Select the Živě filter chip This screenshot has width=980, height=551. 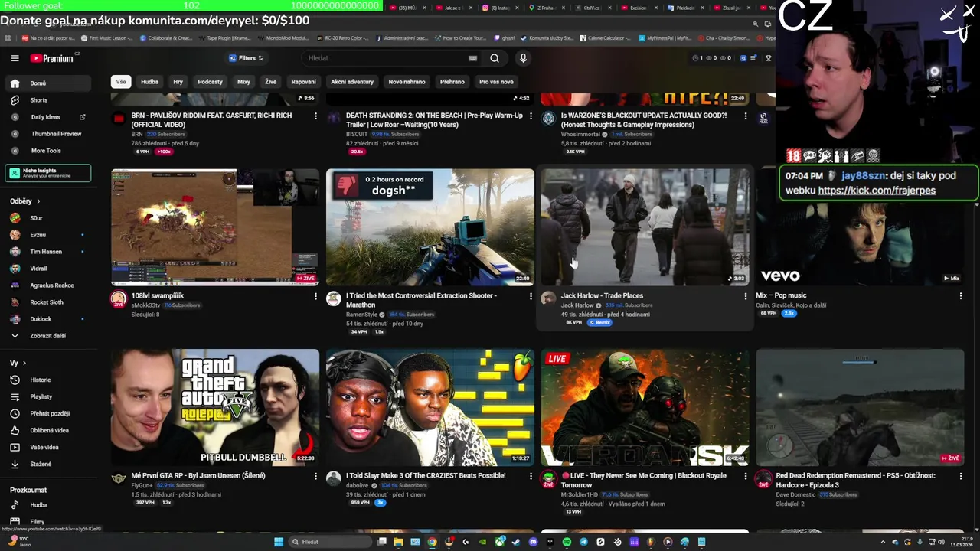pyautogui.click(x=270, y=82)
